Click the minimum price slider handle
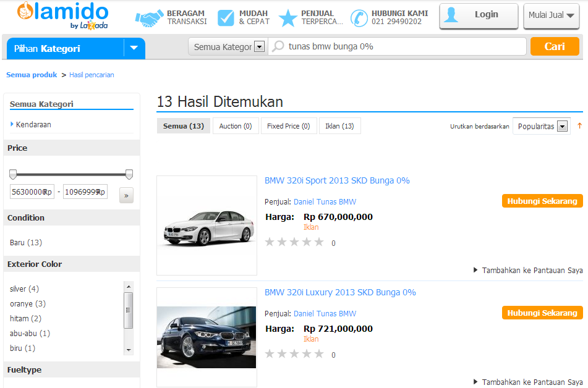 pos(13,174)
